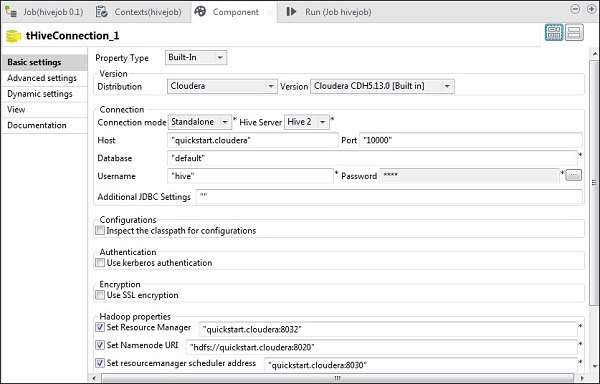
Task: Click the Namenode URI field
Action: click(x=382, y=347)
